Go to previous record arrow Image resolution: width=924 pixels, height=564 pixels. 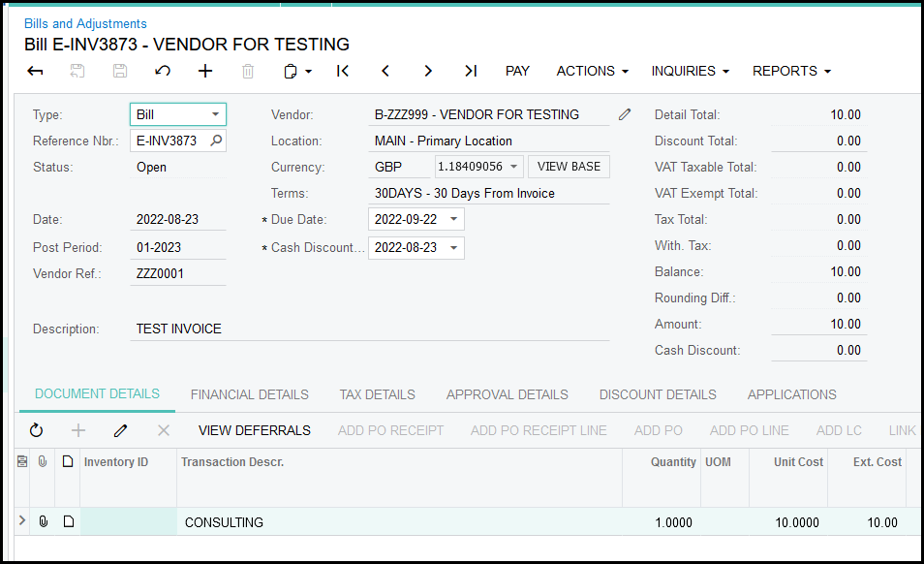click(385, 71)
